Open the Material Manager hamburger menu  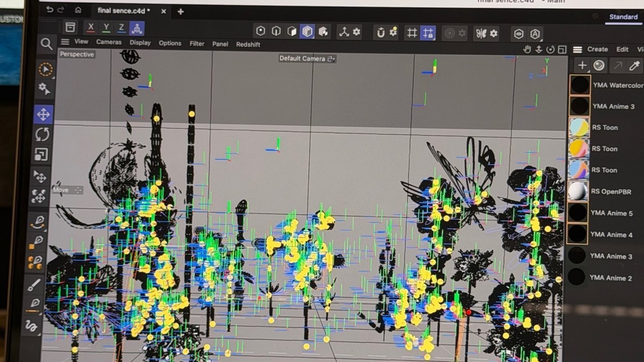(577, 49)
